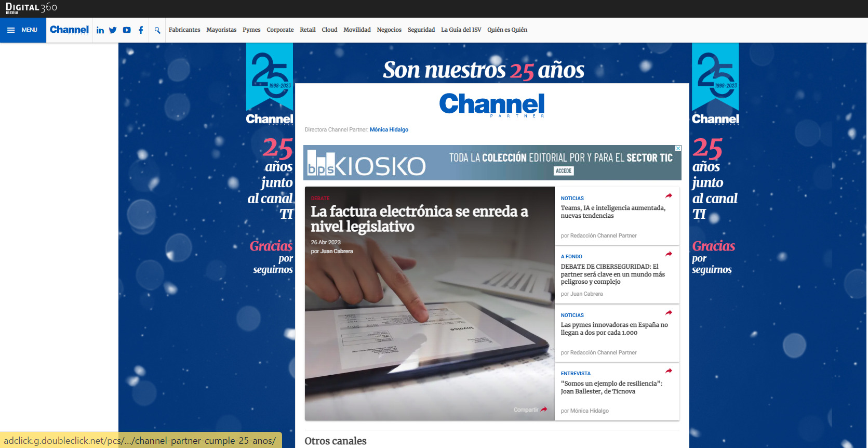Click Digital360 Iberia logo

tap(31, 8)
